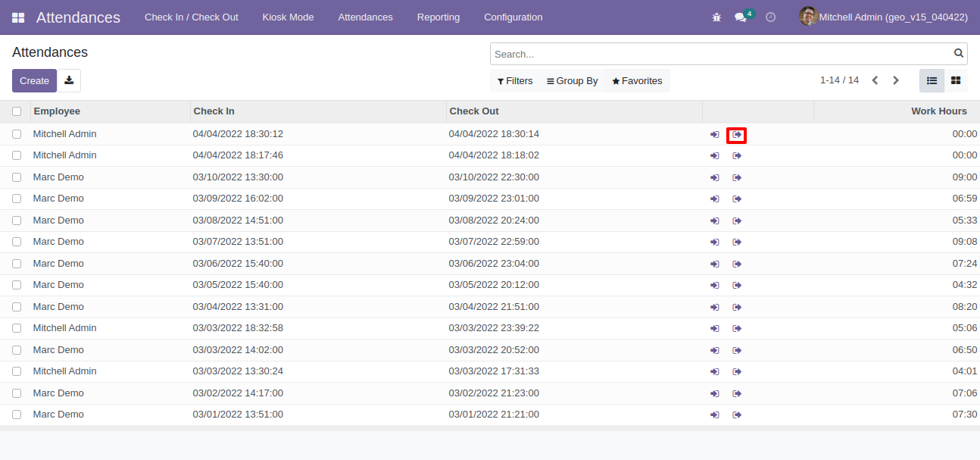Open the activities clock icon
Viewport: 980px width, 460px height.
(771, 17)
